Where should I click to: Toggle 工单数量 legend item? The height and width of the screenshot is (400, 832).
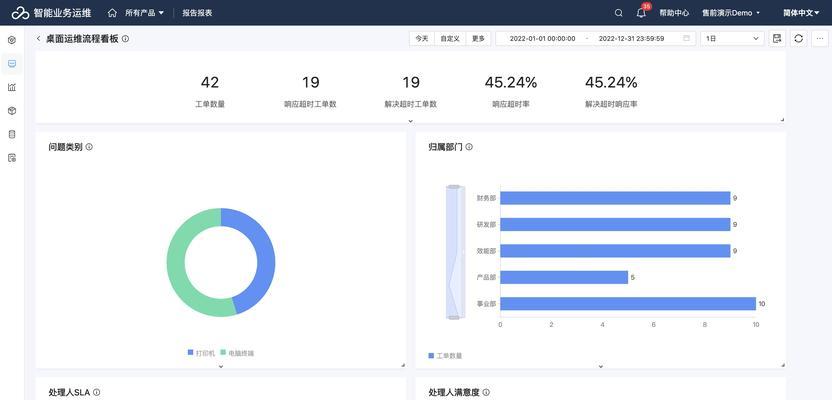pyautogui.click(x=445, y=356)
